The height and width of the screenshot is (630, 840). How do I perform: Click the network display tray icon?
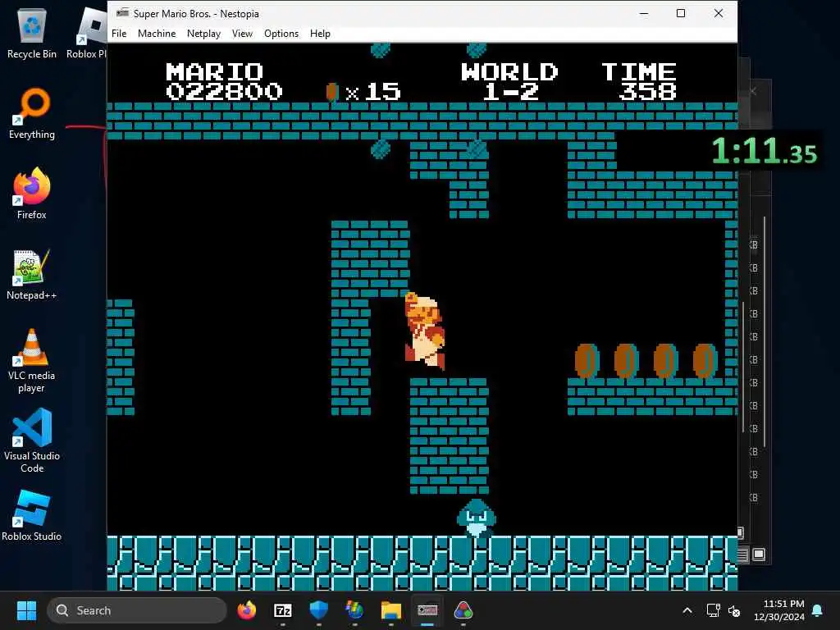point(713,610)
